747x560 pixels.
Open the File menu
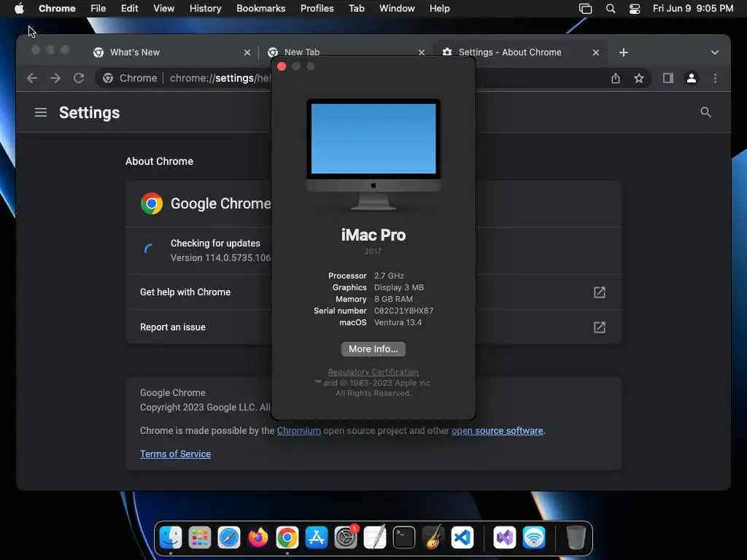[x=98, y=9]
